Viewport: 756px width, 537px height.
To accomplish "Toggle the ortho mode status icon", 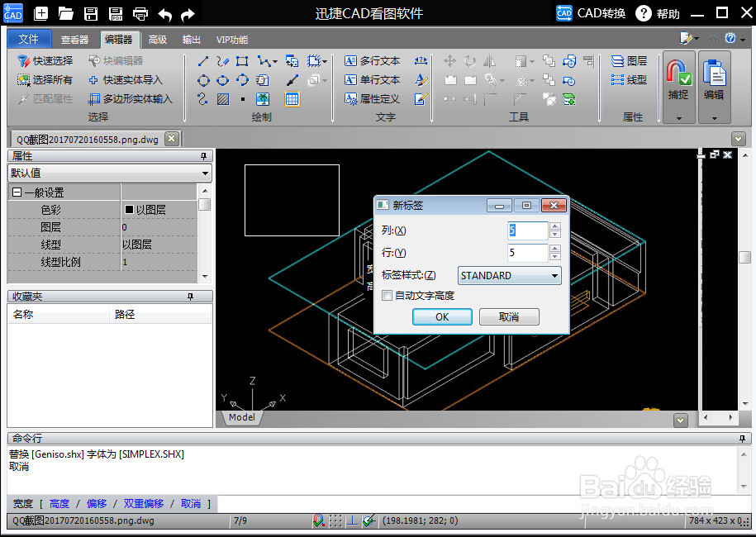I will pos(353,520).
